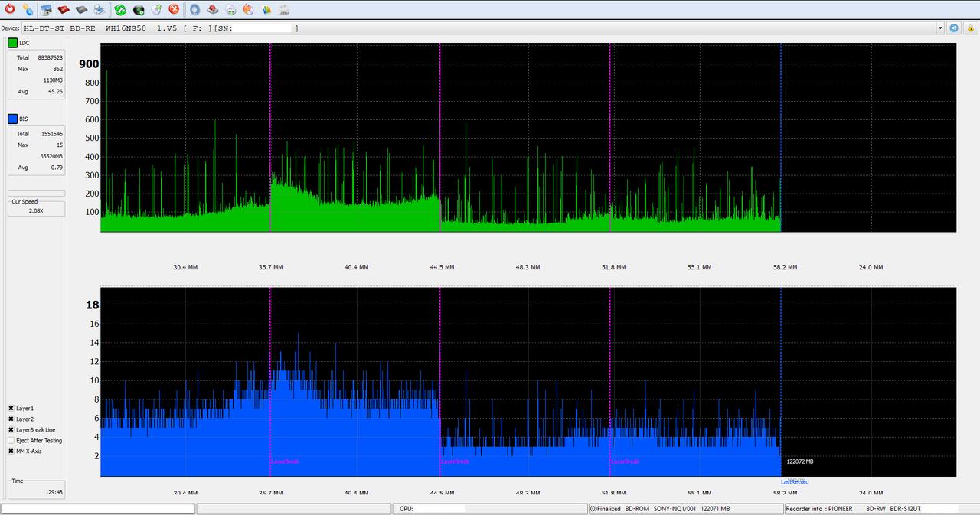Click the 35520MB value under BIS
The height and width of the screenshot is (515, 980).
click(x=51, y=156)
